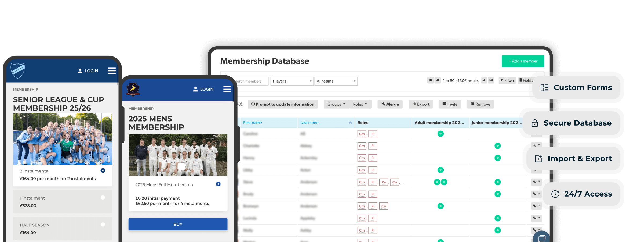Select the 2025 Mens Full Membership option
644x242 pixels.
click(218, 184)
